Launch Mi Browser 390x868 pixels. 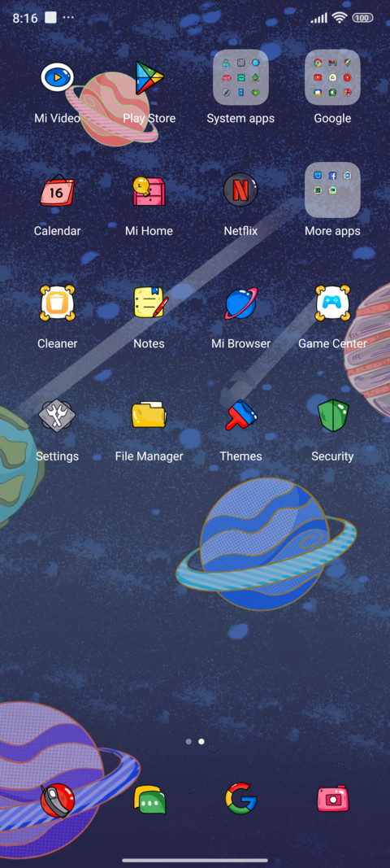click(240, 303)
